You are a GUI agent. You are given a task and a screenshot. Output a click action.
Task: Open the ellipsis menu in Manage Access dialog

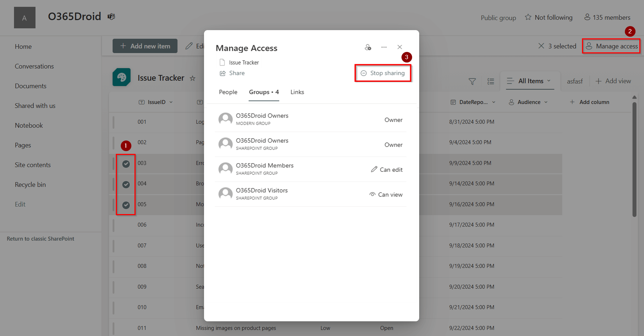click(384, 47)
